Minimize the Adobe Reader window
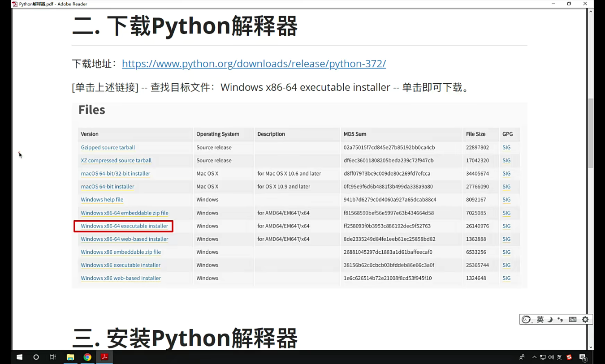605x364 pixels. (553, 4)
